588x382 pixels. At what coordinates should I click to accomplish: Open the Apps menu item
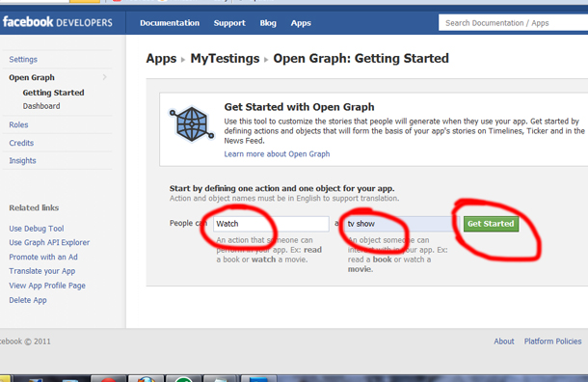point(301,23)
